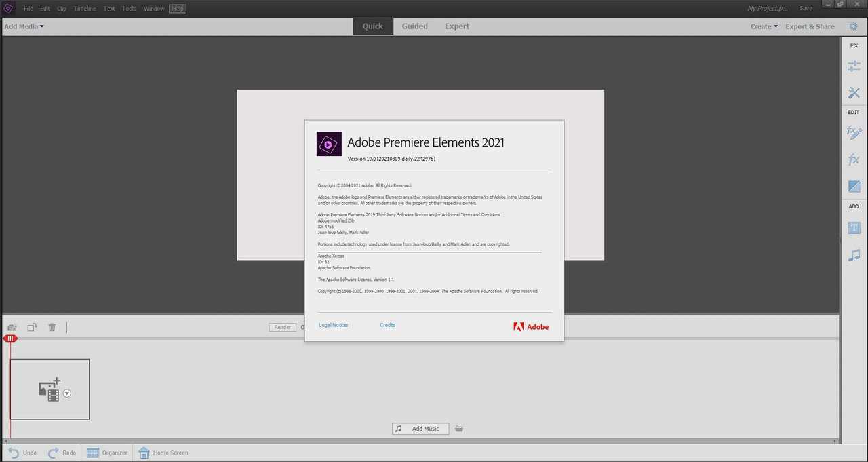Click the Save button
The image size is (868, 462).
806,8
